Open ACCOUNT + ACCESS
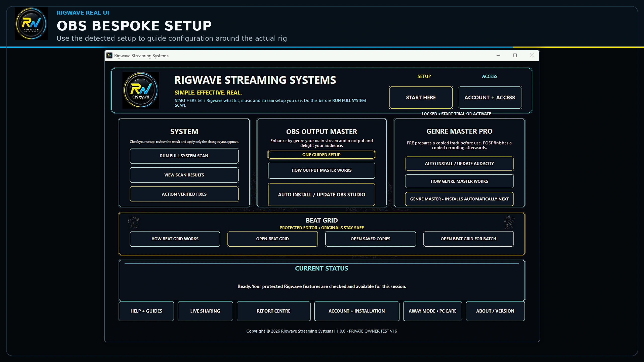 tap(490, 98)
